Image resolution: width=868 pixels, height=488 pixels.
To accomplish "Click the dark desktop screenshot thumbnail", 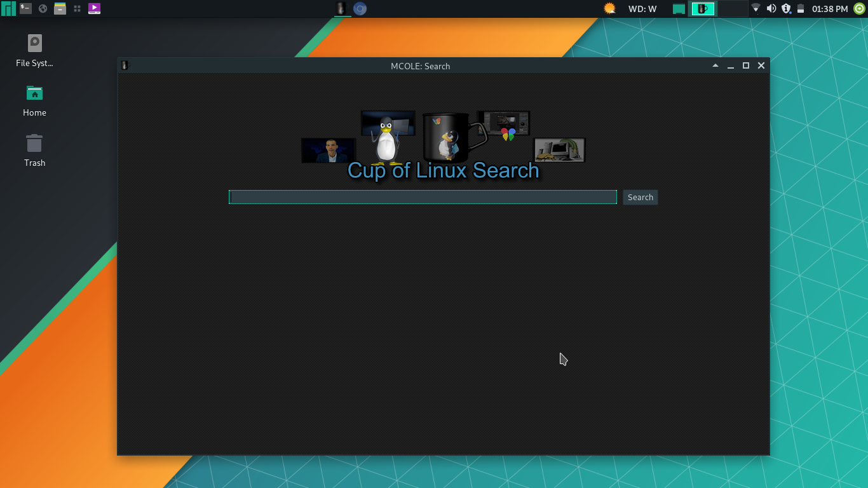I will 503,123.
